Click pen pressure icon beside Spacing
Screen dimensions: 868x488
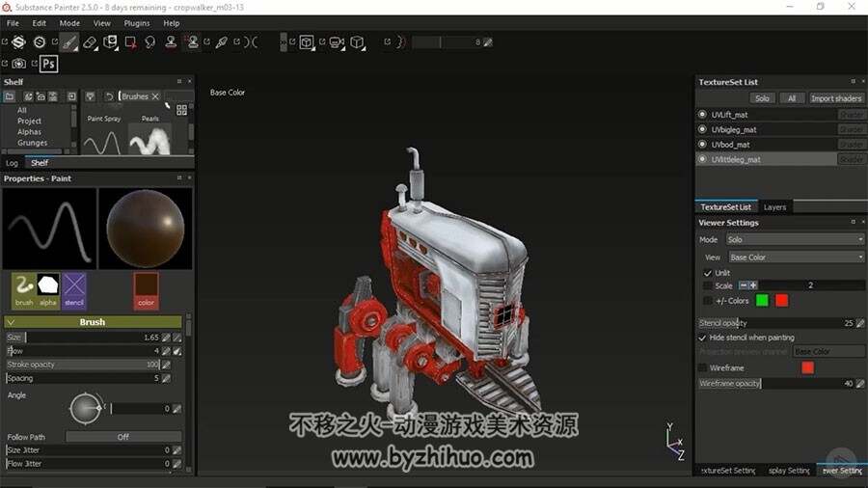tap(166, 378)
